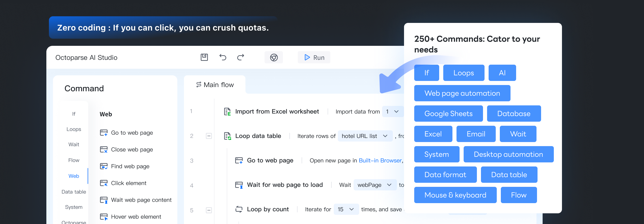Choose the 'Close web page' command label
Image resolution: width=644 pixels, height=224 pixels.
click(x=132, y=150)
